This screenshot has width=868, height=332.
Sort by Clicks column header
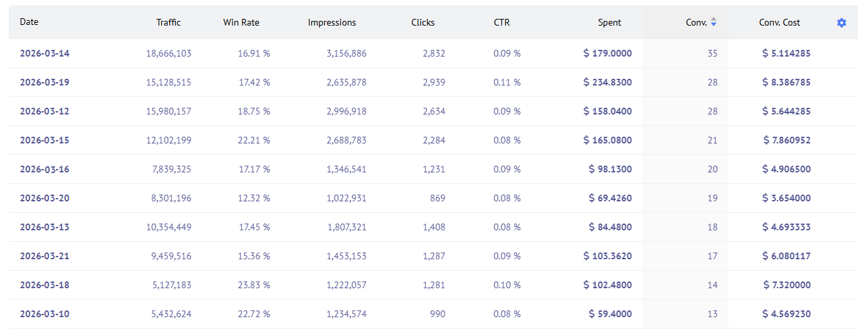[x=423, y=22]
